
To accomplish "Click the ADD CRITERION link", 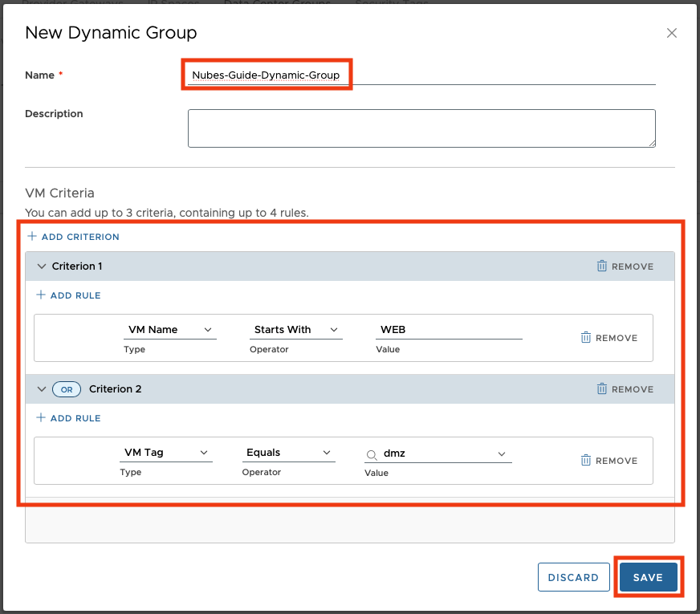I will point(74,237).
